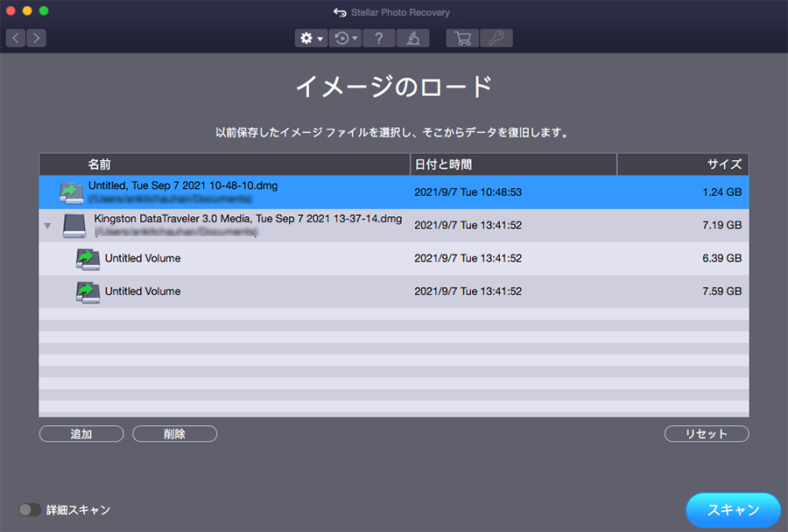
Task: Click the 1.24 GB size cell
Action: click(721, 192)
